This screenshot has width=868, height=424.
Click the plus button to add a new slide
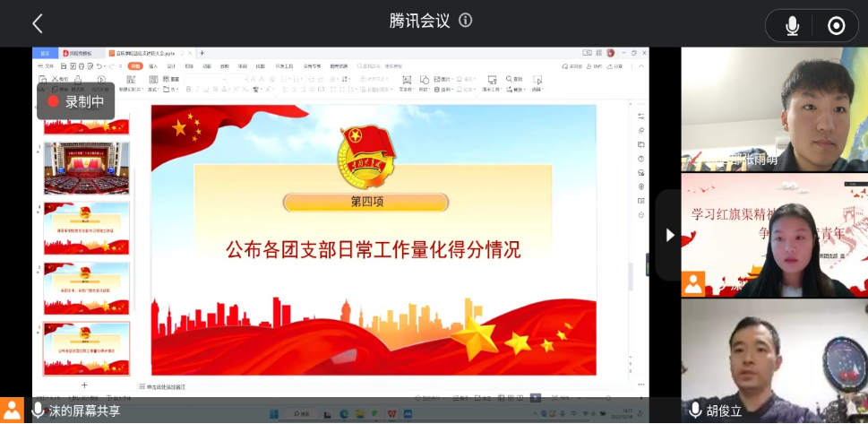point(84,385)
